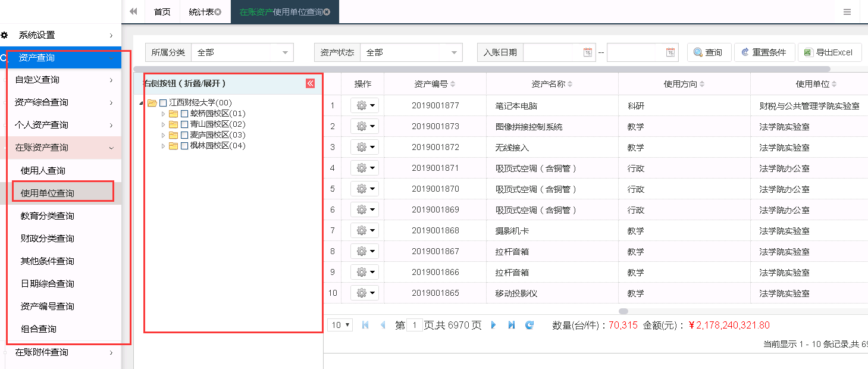This screenshot has width=868, height=369.
Task: Collapse the tree panel with red double-arrow icon
Action: (x=310, y=83)
